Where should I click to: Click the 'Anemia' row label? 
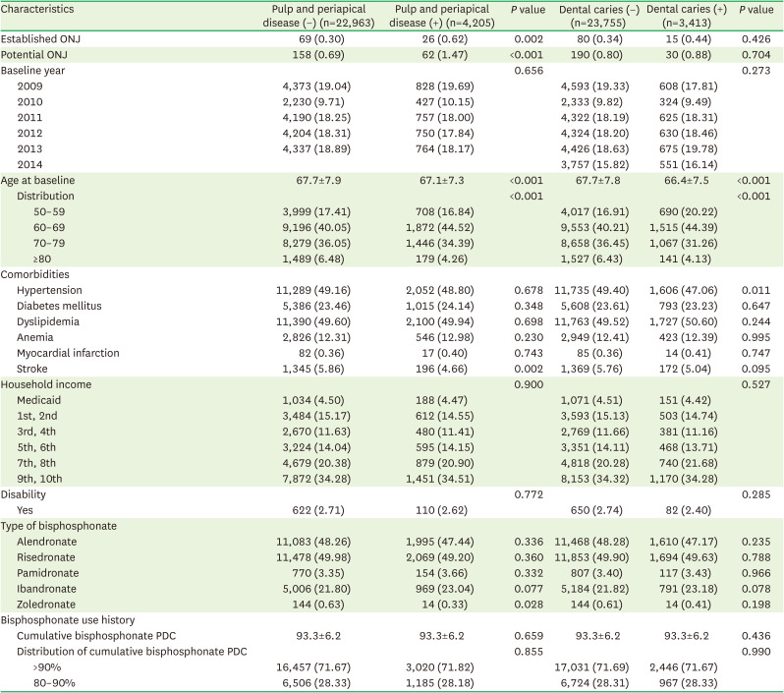click(35, 337)
